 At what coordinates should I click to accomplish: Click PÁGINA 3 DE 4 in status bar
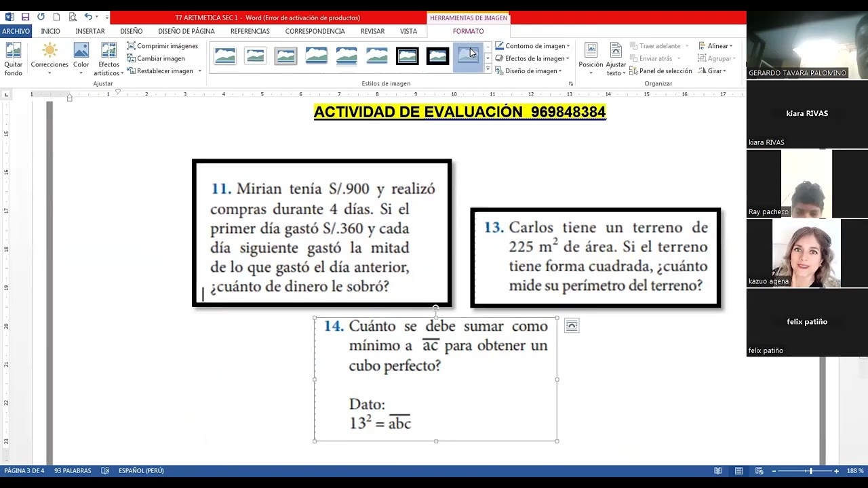[24, 470]
